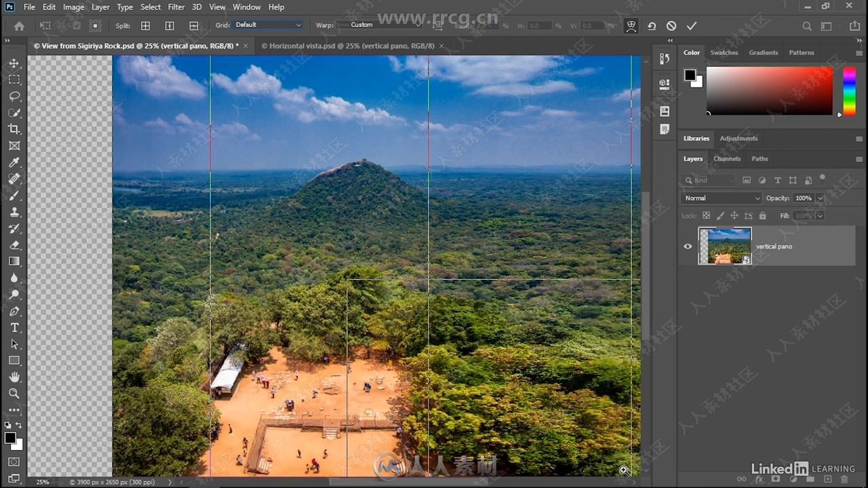Select the Eyedropper tool
868x488 pixels.
tap(14, 162)
